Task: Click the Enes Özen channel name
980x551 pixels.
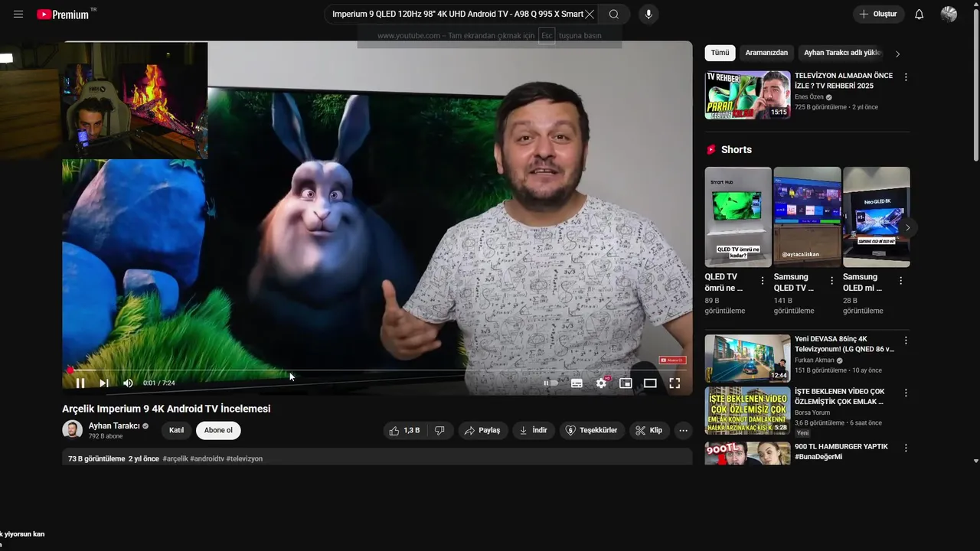Action: pyautogui.click(x=808, y=97)
